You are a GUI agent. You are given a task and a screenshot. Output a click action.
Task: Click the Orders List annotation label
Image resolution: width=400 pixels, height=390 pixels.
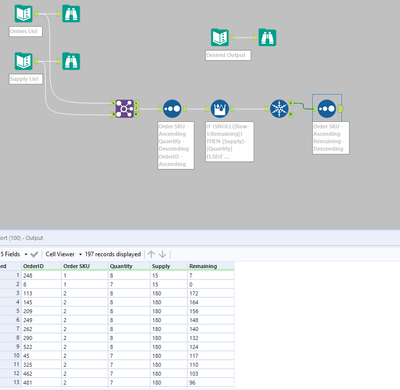tap(25, 31)
